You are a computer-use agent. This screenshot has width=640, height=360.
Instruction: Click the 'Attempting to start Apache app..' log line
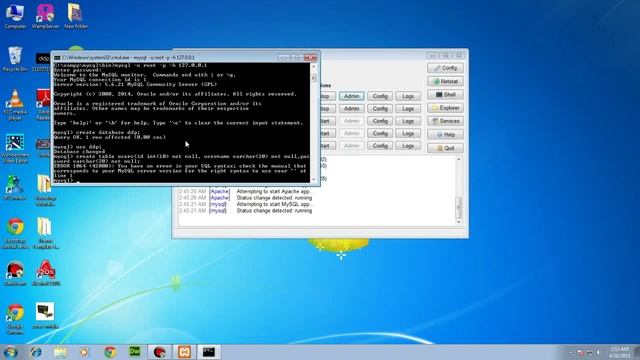pos(274,191)
